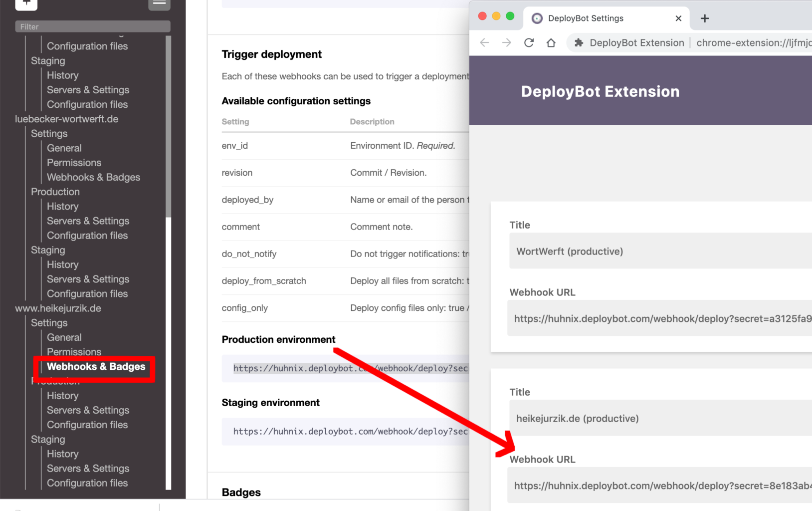812x511 pixels.
Task: Go to the browser home page
Action: click(551, 43)
